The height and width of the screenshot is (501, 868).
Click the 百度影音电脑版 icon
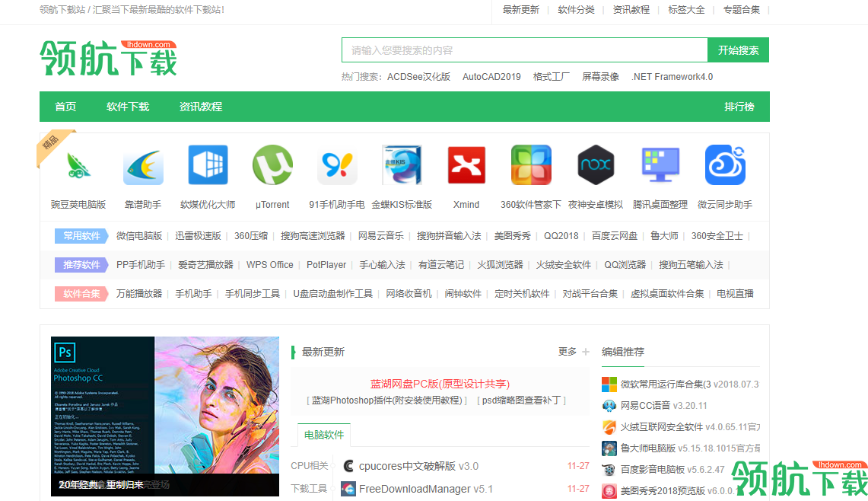609,470
